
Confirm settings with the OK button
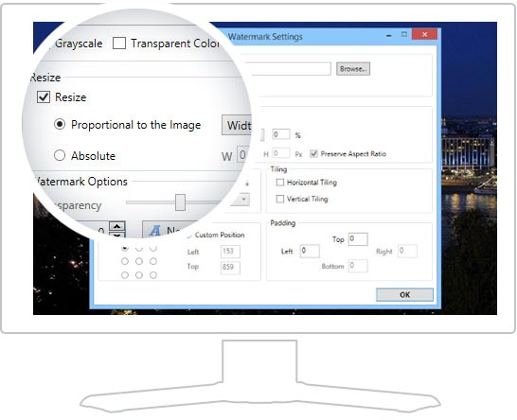coord(404,295)
